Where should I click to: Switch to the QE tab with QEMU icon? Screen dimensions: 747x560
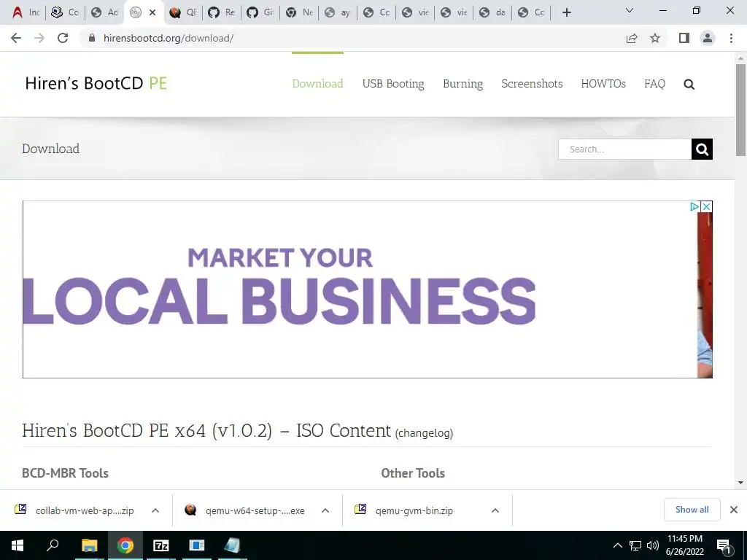[183, 12]
